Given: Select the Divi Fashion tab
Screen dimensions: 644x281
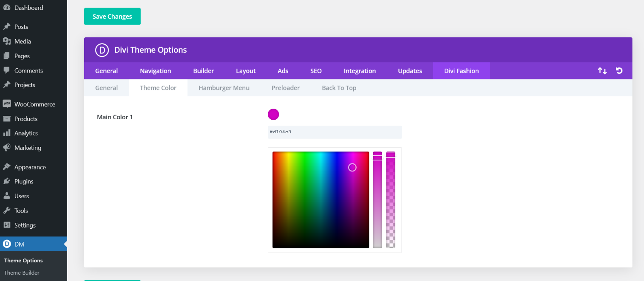Looking at the screenshot, I should 461,71.
